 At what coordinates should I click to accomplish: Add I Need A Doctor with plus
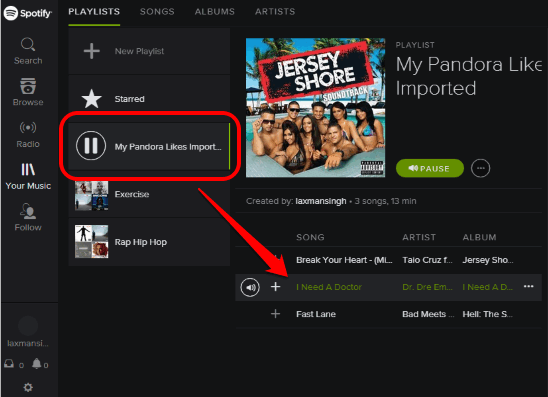click(275, 287)
